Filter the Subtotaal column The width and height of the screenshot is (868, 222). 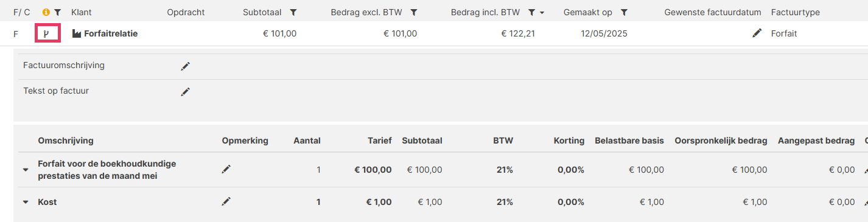[293, 12]
